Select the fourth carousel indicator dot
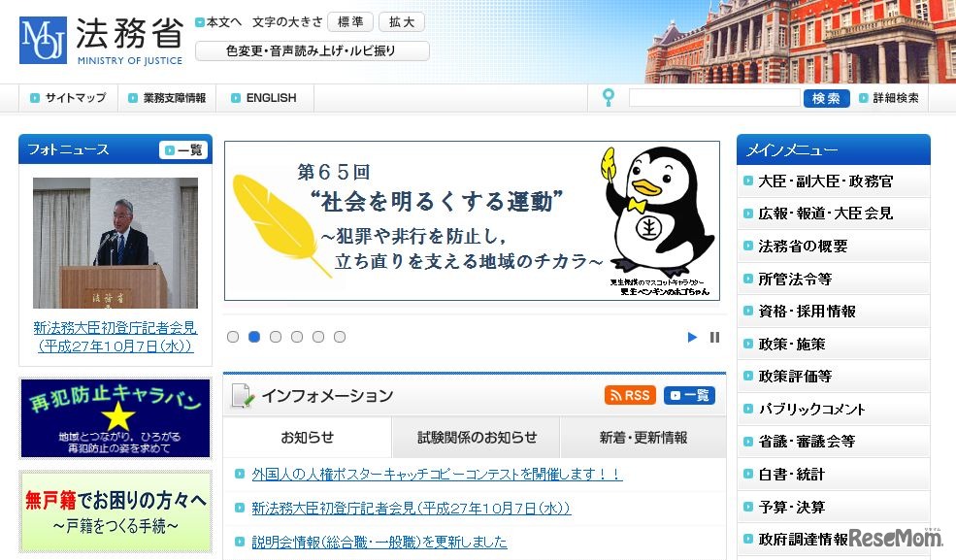 click(x=297, y=336)
